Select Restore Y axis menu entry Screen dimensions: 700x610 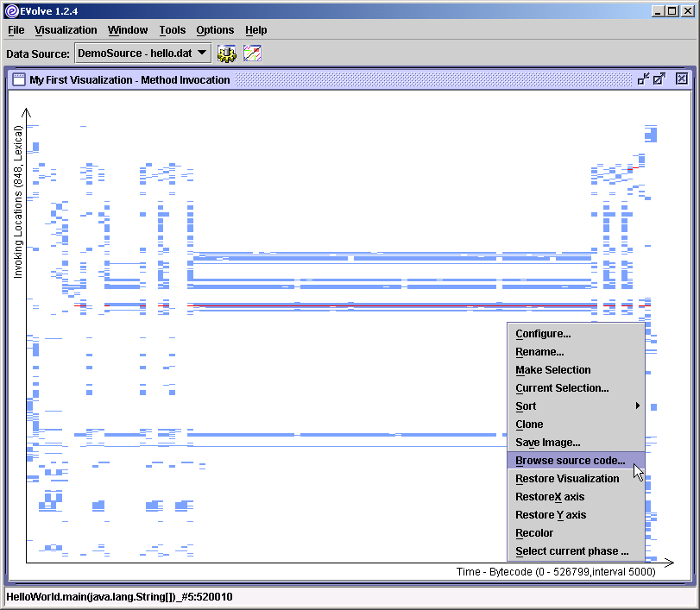[x=576, y=514]
